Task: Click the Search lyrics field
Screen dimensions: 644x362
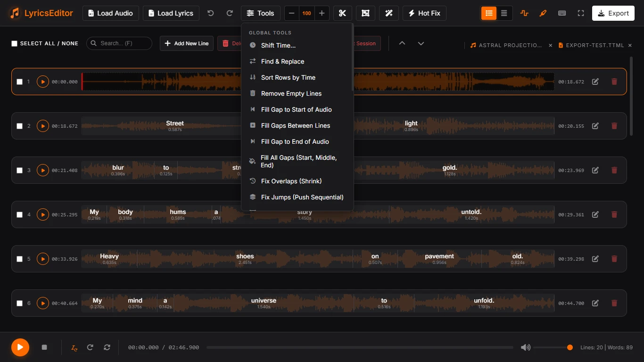Action: point(119,43)
